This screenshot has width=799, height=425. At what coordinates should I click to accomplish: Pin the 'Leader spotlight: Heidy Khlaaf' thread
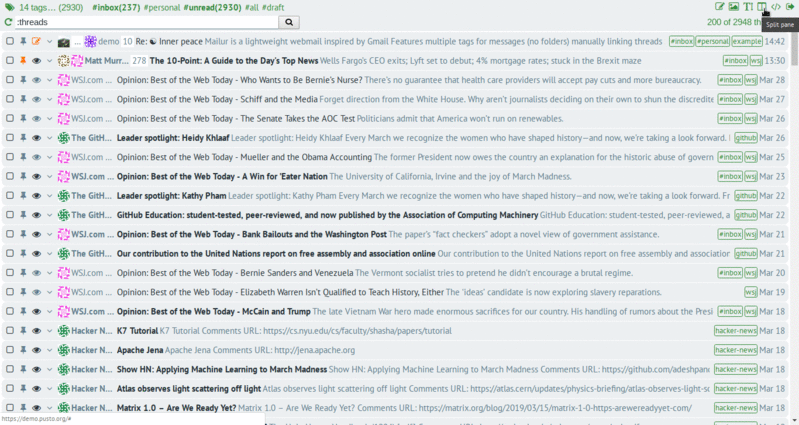[x=23, y=138]
